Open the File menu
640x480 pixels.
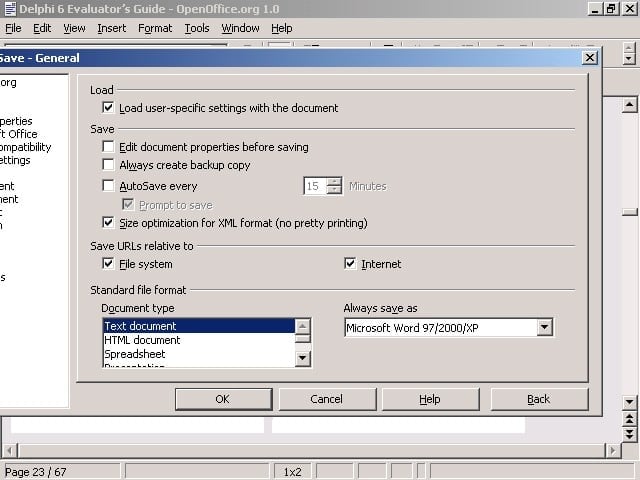[13, 28]
